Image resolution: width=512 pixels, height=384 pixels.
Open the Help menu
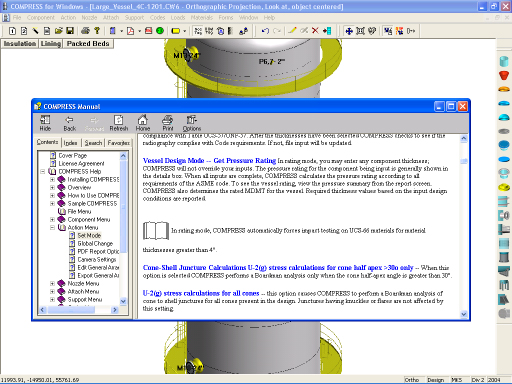click(x=269, y=18)
